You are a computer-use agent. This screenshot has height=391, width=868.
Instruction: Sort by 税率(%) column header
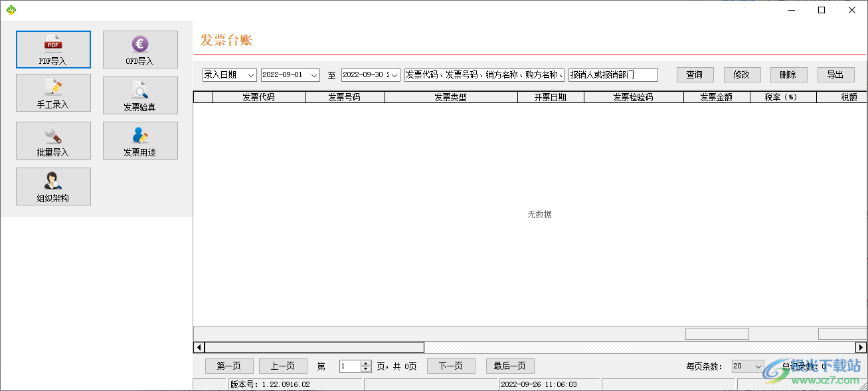pos(783,97)
